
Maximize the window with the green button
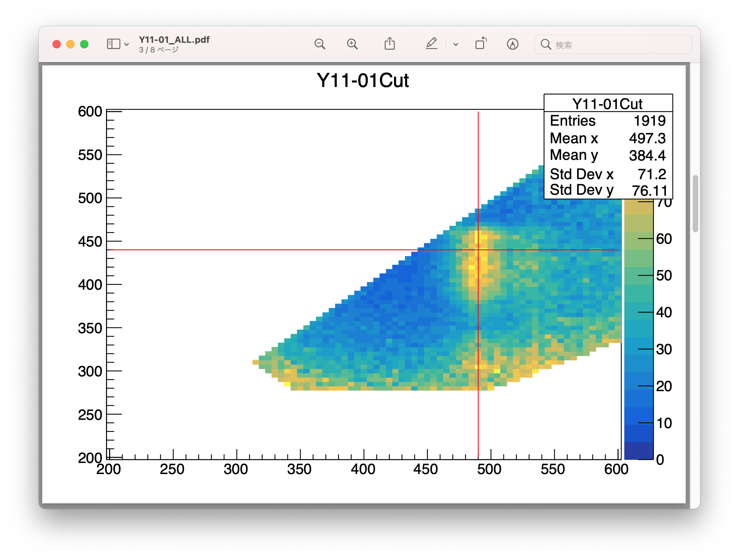coord(84,44)
